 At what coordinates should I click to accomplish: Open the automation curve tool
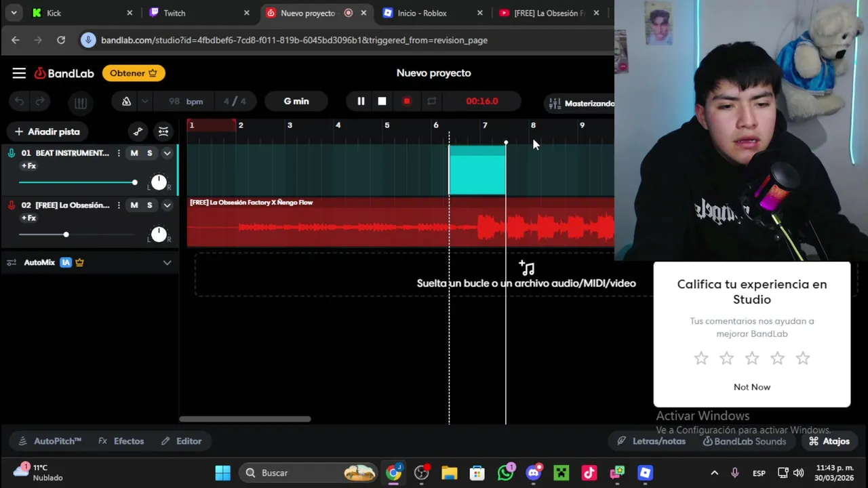tap(138, 131)
